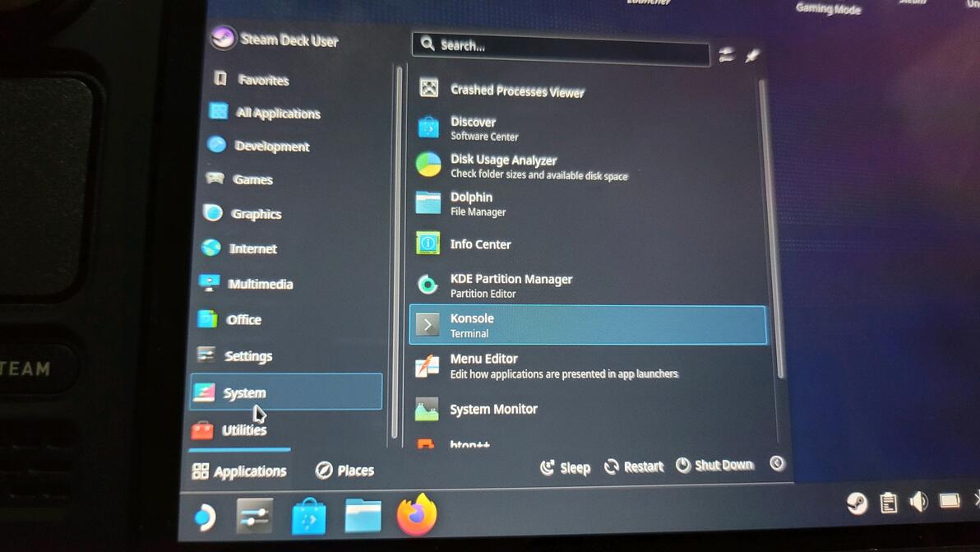Open Dolphin file manager from taskbar
Image resolution: width=980 pixels, height=552 pixels.
[363, 517]
